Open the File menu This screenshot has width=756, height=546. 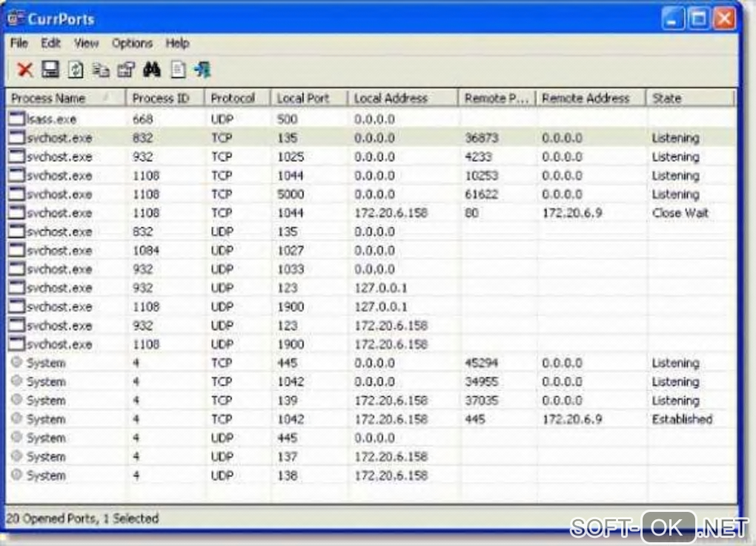pos(19,43)
